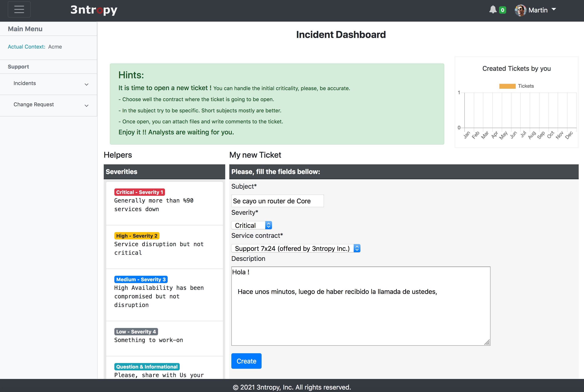584x392 pixels.
Task: Open the Martin user dropdown
Action: [x=542, y=10]
